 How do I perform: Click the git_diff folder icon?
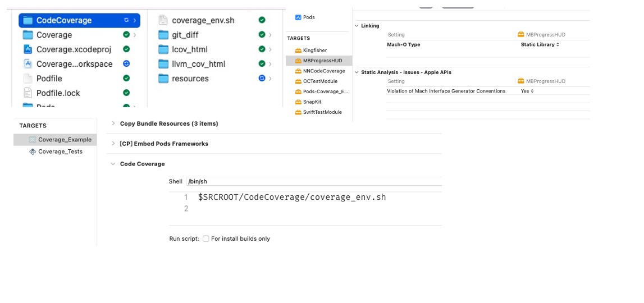click(x=163, y=34)
